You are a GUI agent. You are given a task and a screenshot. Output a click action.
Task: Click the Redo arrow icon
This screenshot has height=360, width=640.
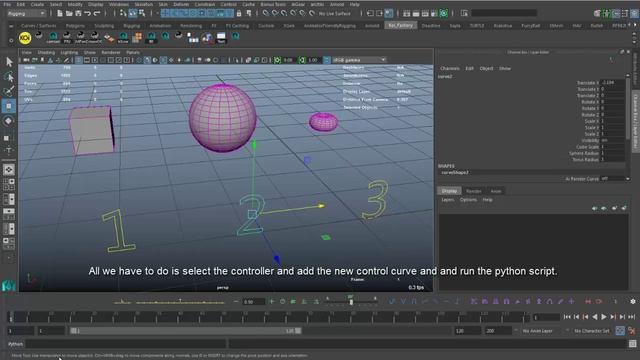pos(97,13)
